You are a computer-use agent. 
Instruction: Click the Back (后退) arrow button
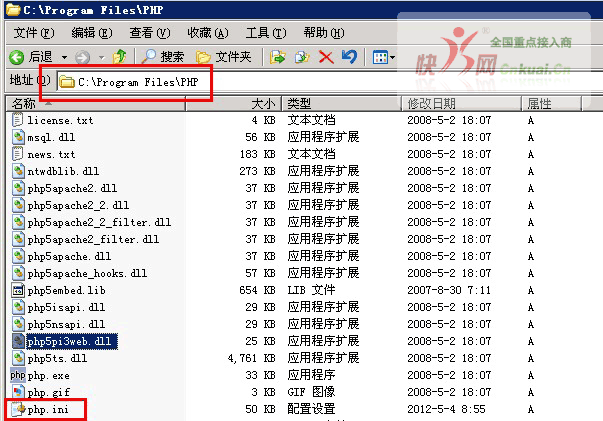tap(17, 57)
